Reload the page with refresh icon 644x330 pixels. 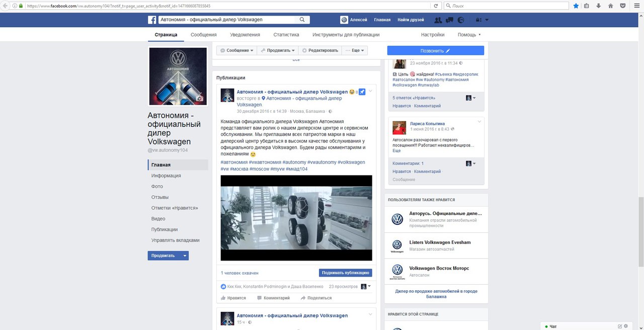point(436,6)
